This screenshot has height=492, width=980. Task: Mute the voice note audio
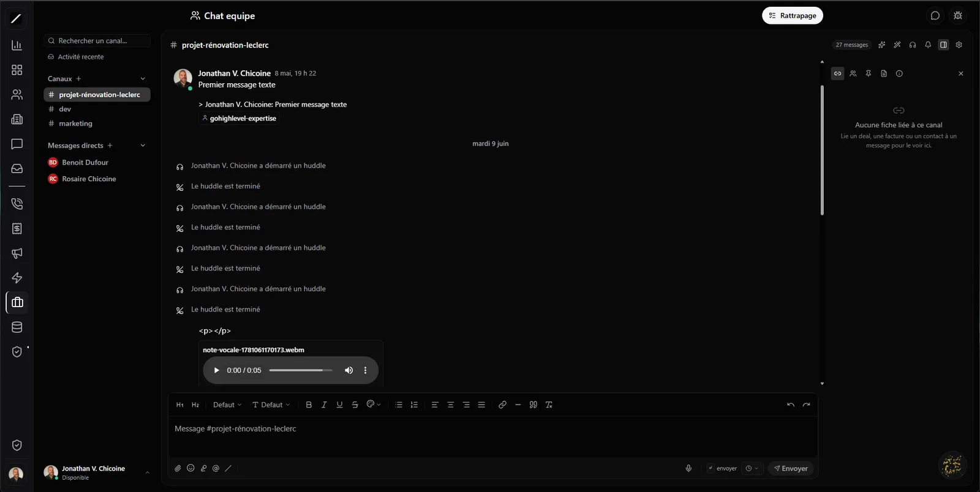coord(349,370)
